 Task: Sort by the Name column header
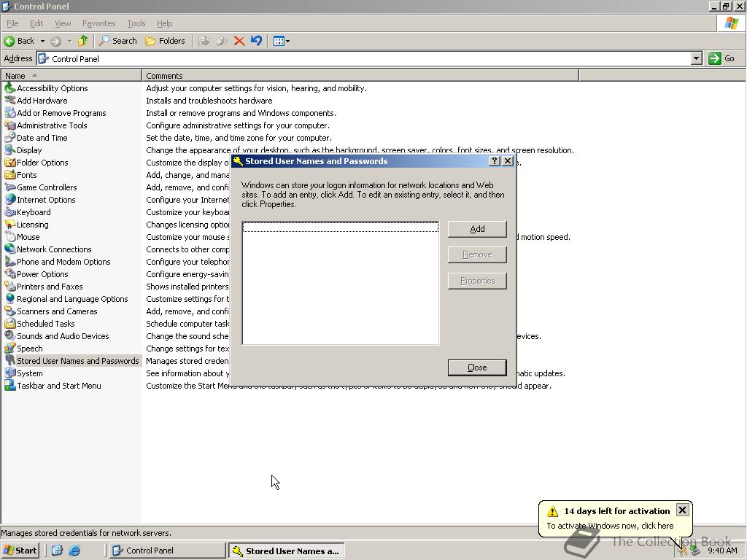[71, 75]
